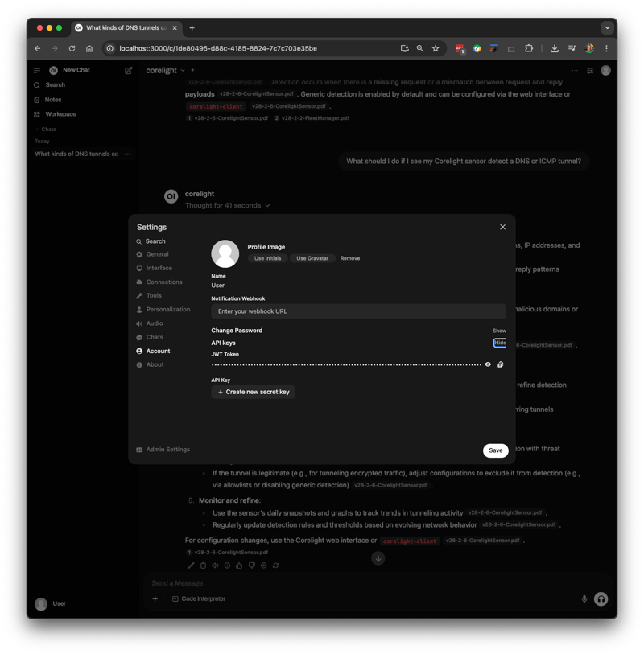This screenshot has width=644, height=654.
Task: Switch to the Connections settings tab
Action: tap(163, 282)
